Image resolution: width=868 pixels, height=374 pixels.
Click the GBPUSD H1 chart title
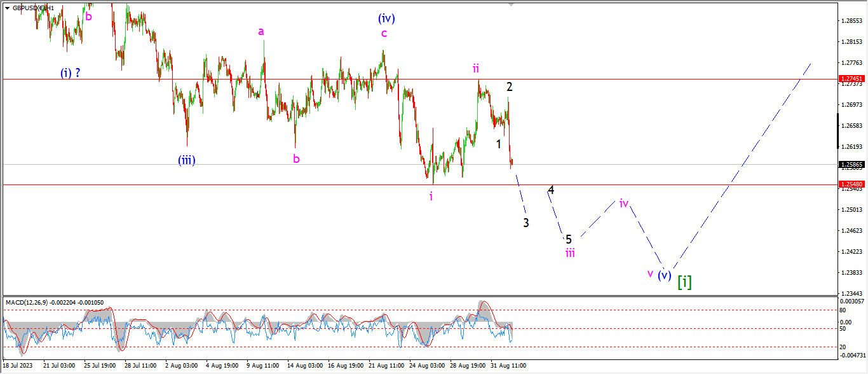tap(33, 8)
